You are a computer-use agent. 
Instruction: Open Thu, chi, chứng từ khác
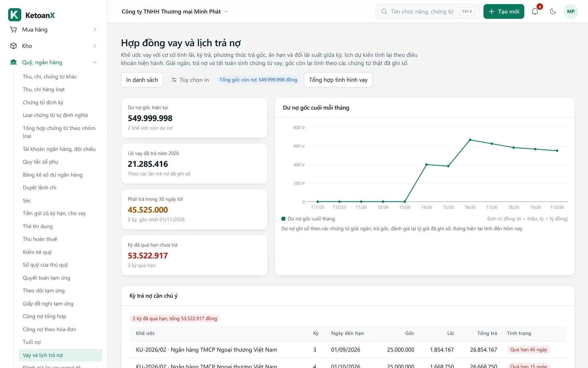pos(50,77)
